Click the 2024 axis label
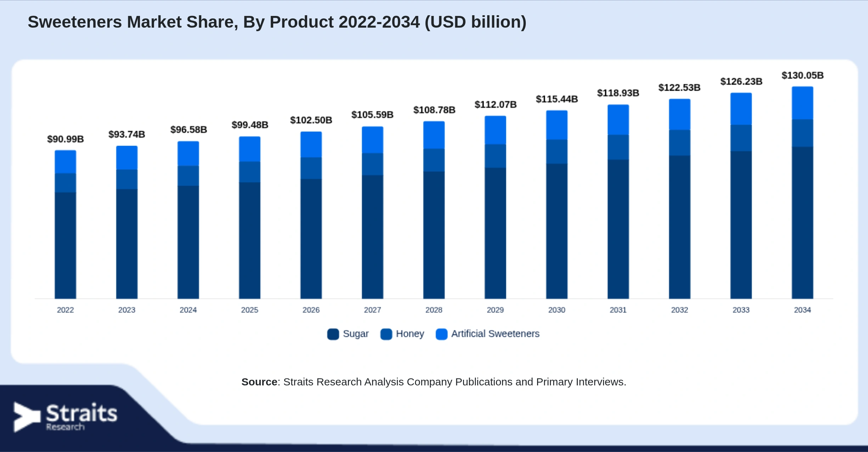This screenshot has height=452, width=868. pos(188,310)
